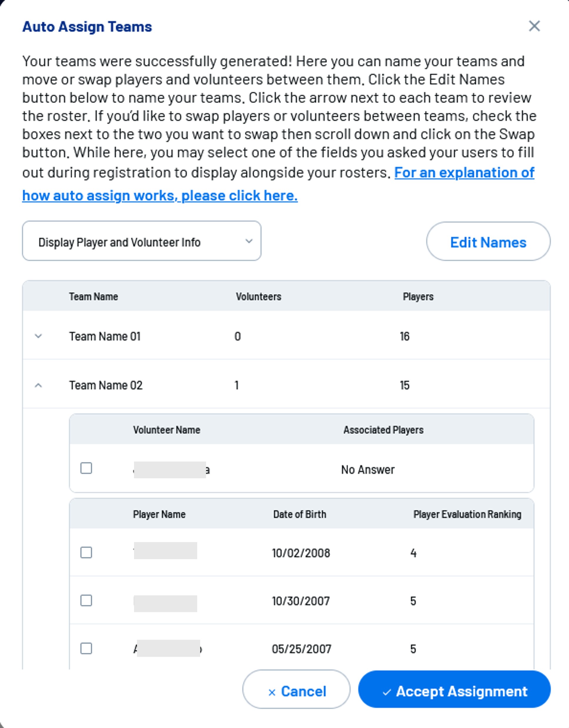Close the Auto Assign Teams dialog

(534, 26)
